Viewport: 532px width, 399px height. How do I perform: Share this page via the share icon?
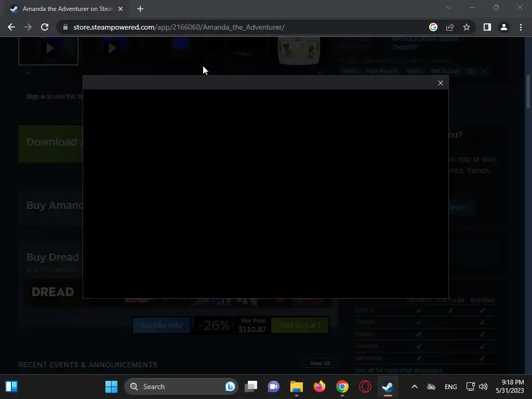[450, 27]
